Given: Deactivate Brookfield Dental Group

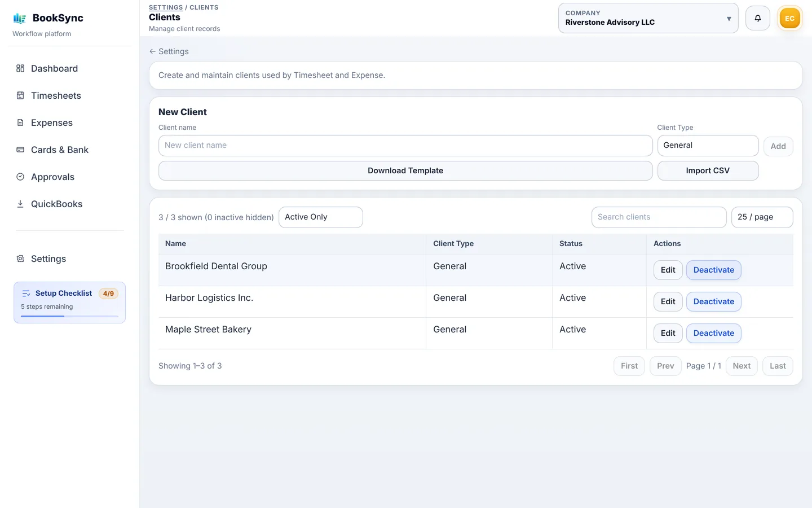Looking at the screenshot, I should [x=713, y=270].
